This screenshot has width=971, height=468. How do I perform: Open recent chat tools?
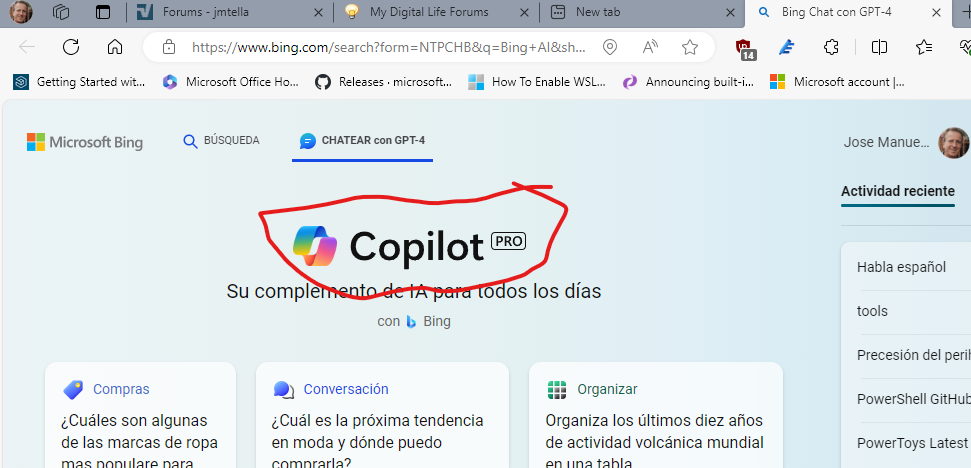[x=872, y=311]
